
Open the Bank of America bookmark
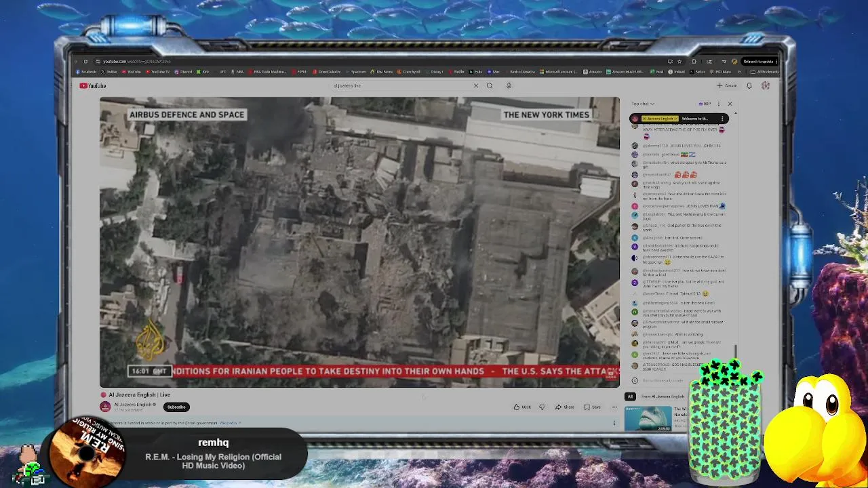pyautogui.click(x=520, y=72)
